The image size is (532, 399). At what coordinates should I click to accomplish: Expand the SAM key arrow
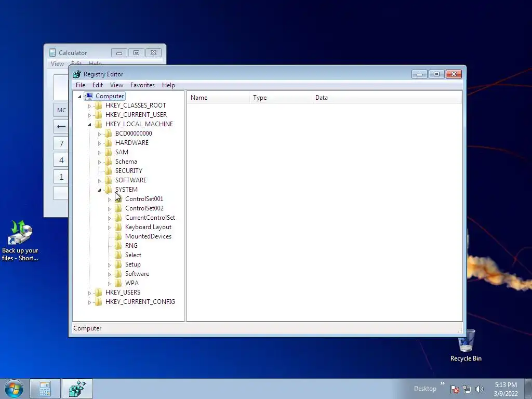click(99, 153)
